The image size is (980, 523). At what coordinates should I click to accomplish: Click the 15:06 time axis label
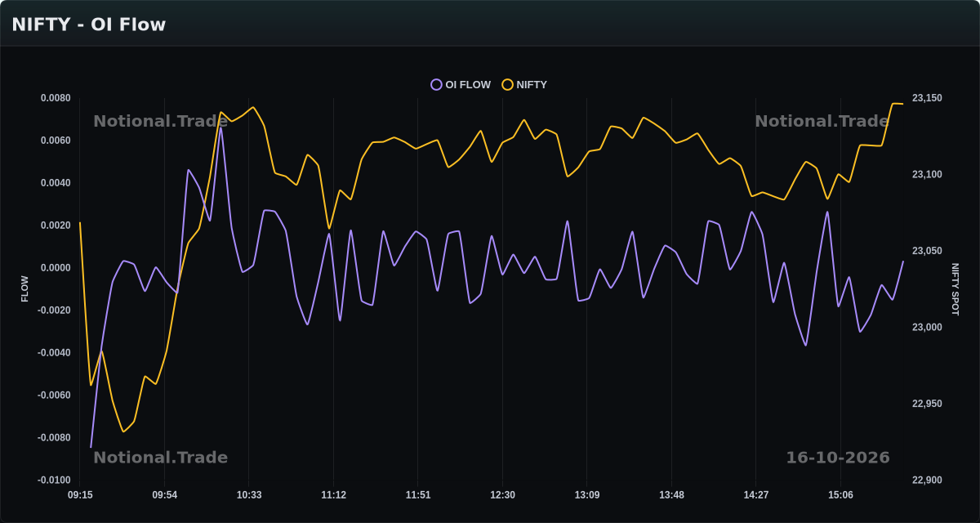840,495
